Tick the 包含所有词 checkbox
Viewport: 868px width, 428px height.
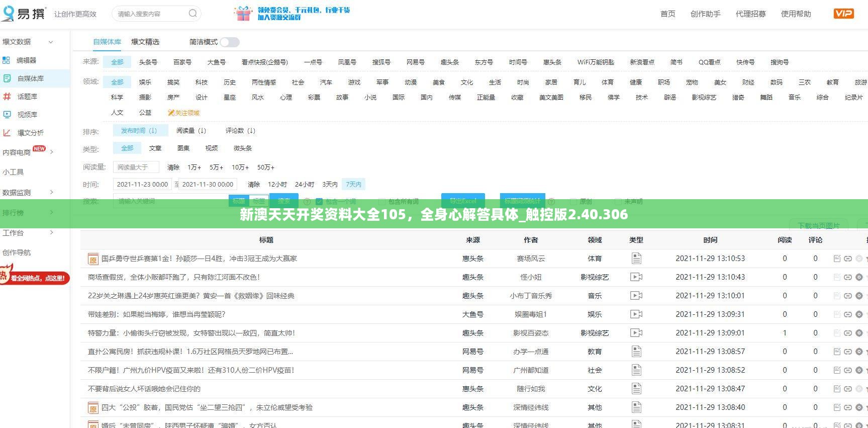(382, 202)
